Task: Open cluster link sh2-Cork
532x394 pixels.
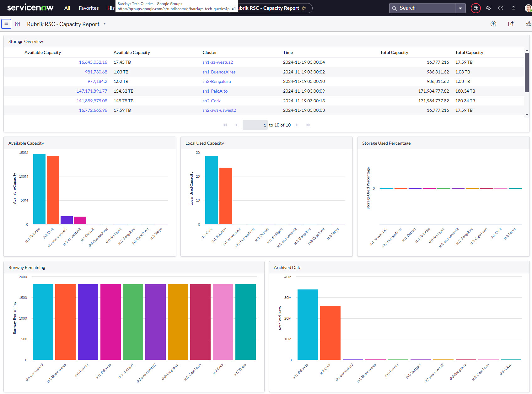Action: 212,101
